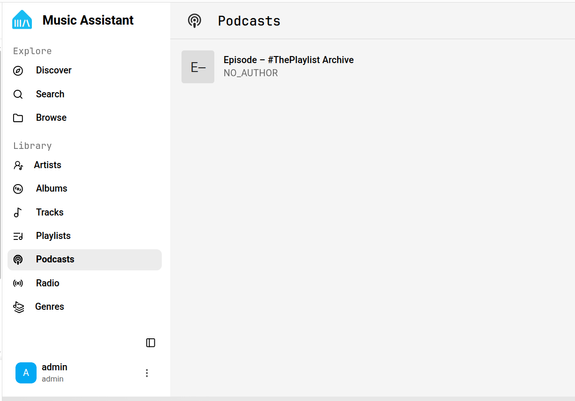Click the podcast icon in page header
Image resolution: width=575 pixels, height=401 pixels.
coord(194,21)
